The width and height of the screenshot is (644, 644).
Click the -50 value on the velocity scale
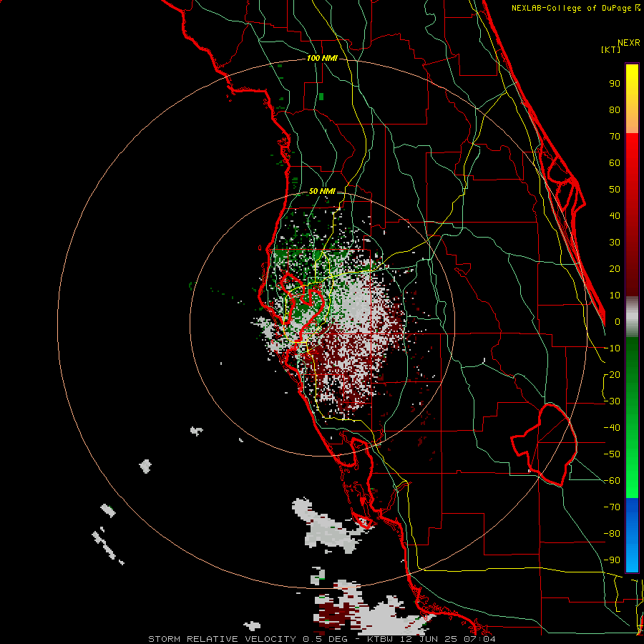(x=612, y=454)
